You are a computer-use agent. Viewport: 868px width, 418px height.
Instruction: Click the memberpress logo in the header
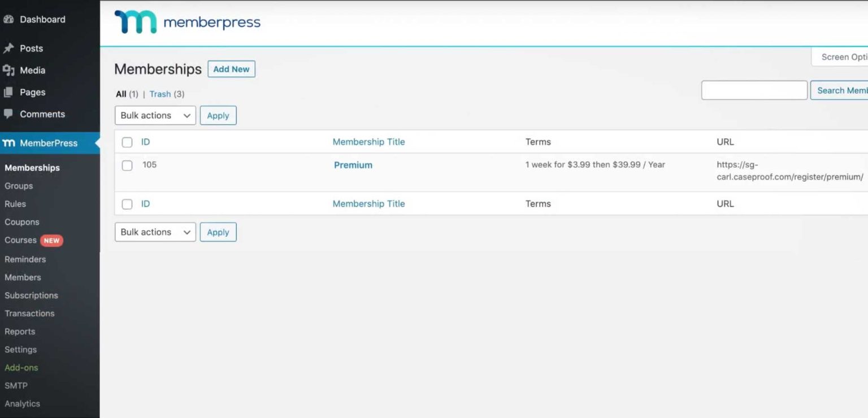pyautogui.click(x=186, y=22)
